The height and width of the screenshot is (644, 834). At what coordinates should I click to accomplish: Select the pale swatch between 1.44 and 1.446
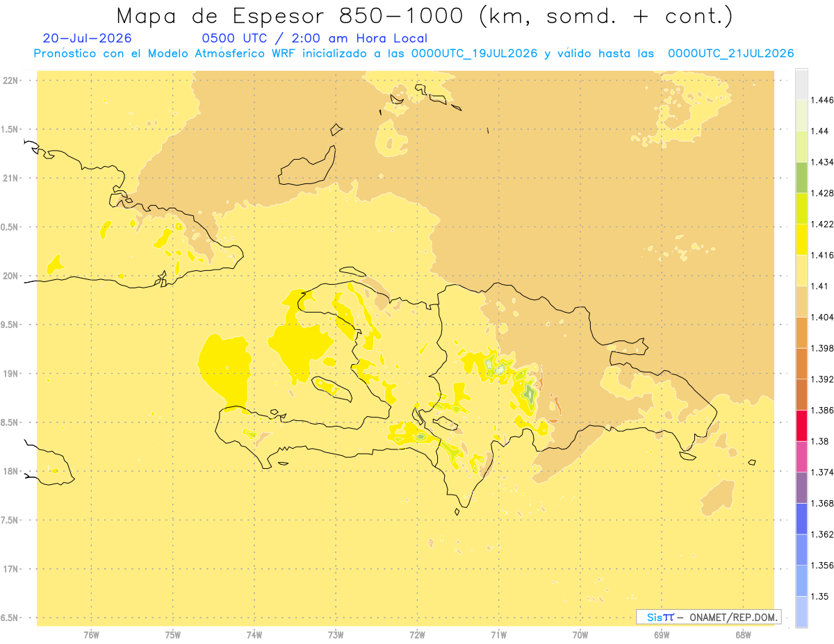point(801,115)
